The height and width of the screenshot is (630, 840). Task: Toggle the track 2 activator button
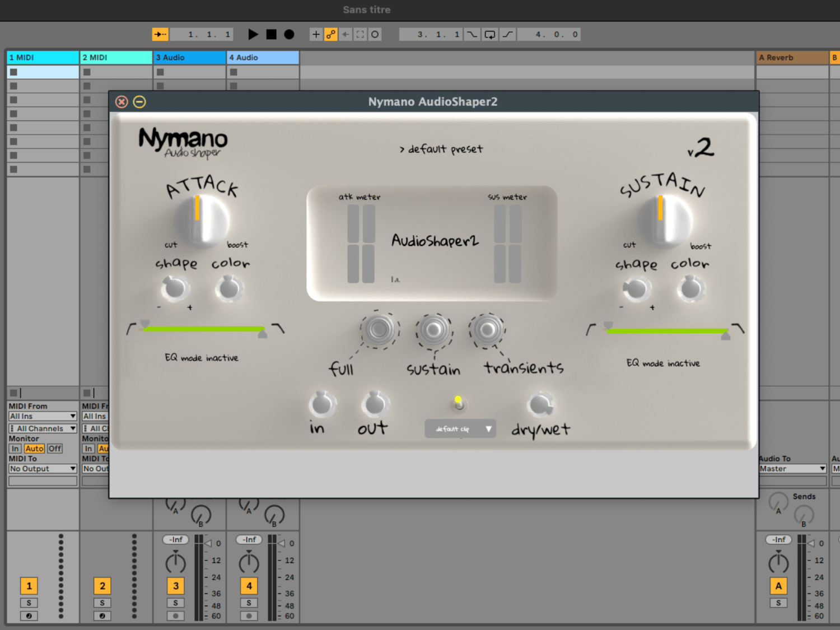pos(102,586)
